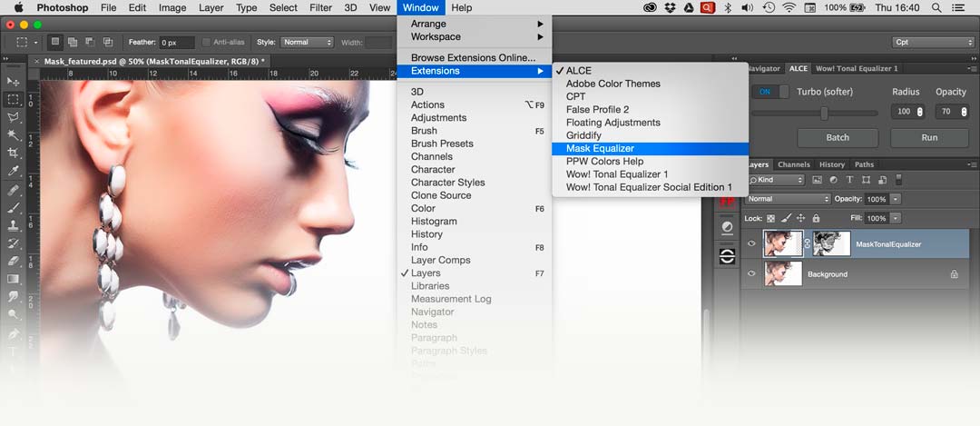Click the Feather input field

click(177, 43)
